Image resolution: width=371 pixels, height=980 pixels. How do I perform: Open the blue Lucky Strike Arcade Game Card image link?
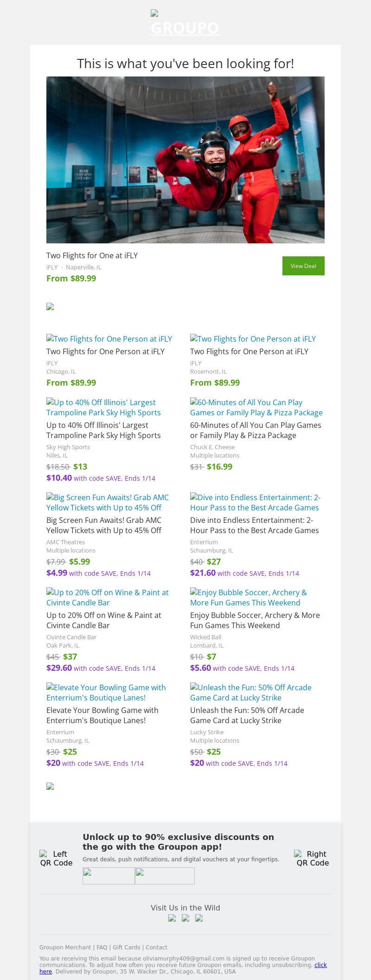click(250, 693)
